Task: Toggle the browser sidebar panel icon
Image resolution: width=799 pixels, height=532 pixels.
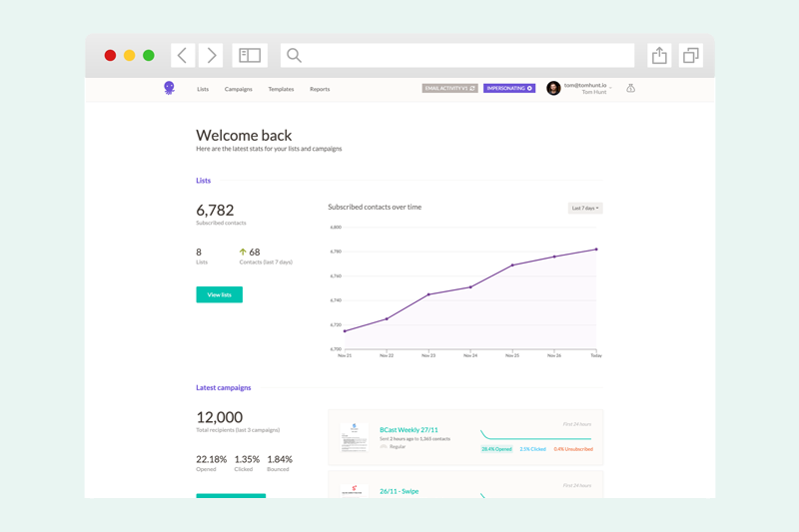Action: [250, 55]
